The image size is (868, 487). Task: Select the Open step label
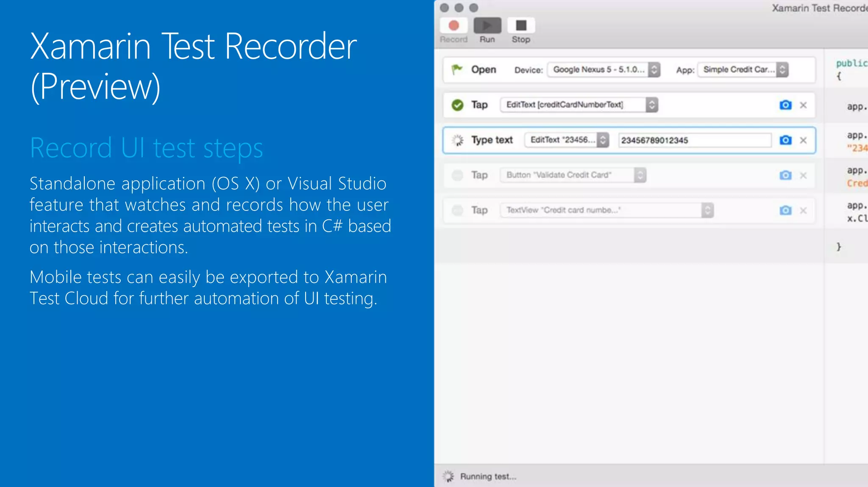pos(484,69)
